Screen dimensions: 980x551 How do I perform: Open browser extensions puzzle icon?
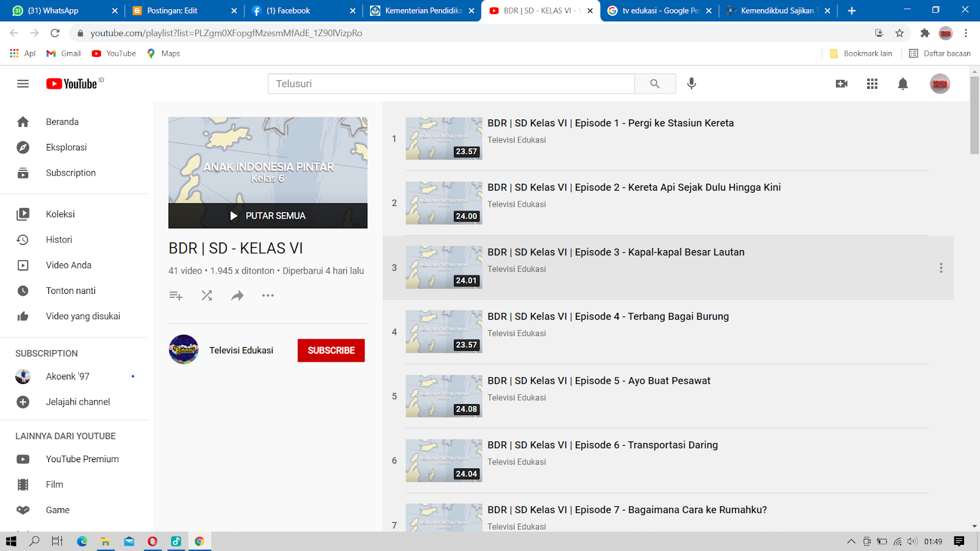point(925,33)
